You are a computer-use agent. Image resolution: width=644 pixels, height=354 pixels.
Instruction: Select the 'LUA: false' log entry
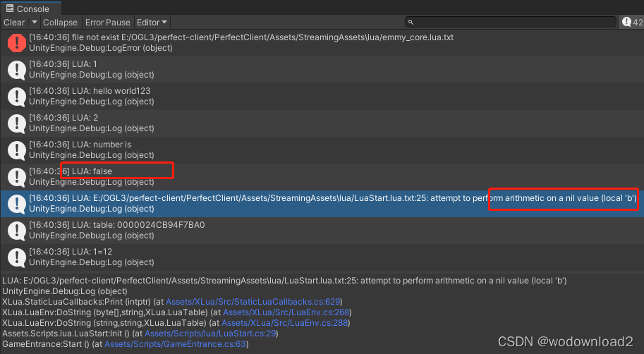point(322,177)
